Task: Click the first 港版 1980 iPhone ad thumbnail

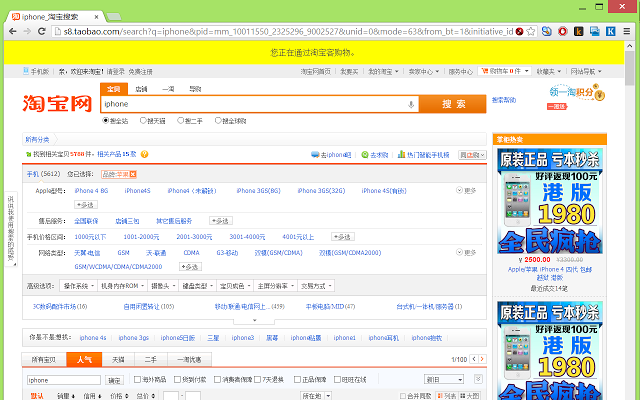Action: click(550, 201)
